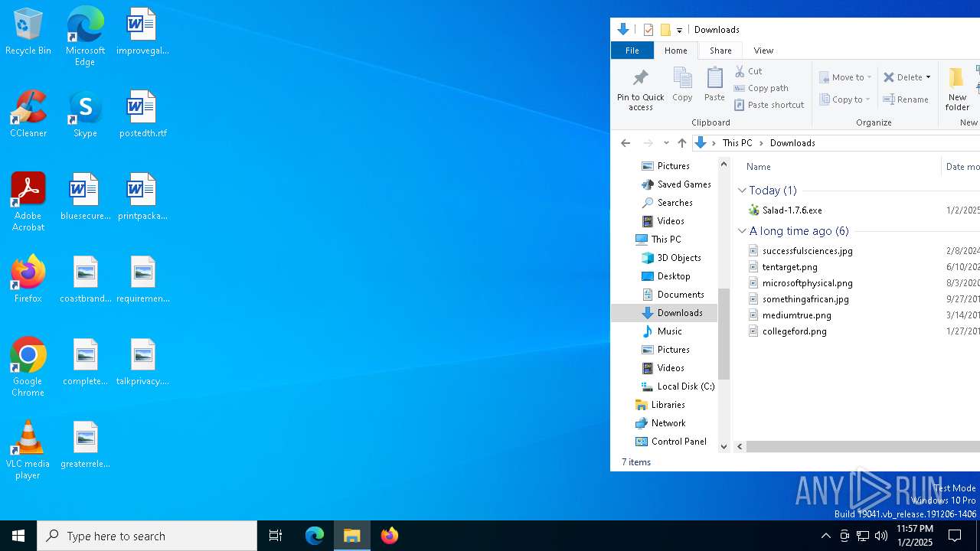Click This PC in the address bar

pyautogui.click(x=737, y=143)
